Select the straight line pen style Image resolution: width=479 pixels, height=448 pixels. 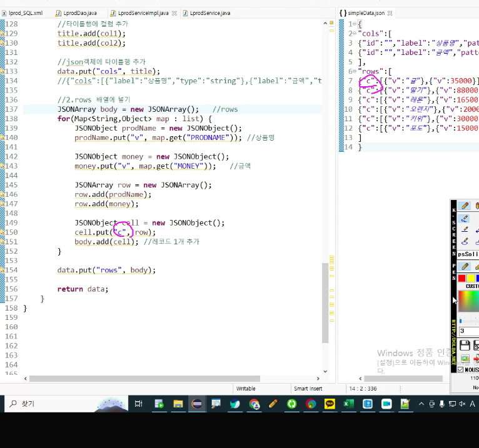(465, 229)
